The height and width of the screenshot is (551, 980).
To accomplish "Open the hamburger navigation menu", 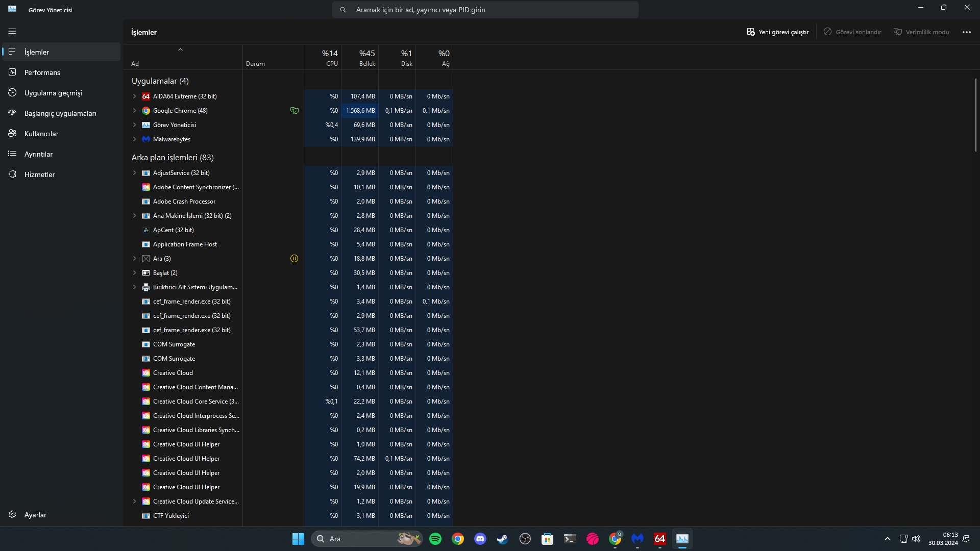I will [x=12, y=31].
